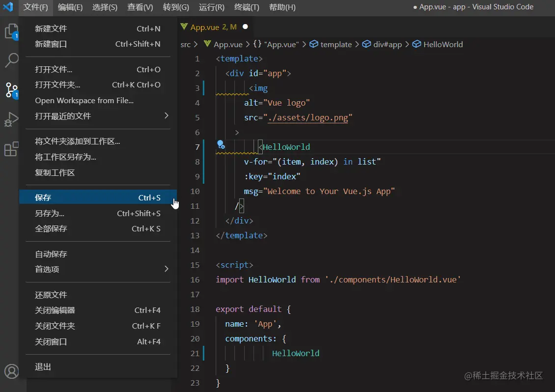Open the Search view in activity bar
Image resolution: width=555 pixels, height=392 pixels.
pyautogui.click(x=12, y=60)
